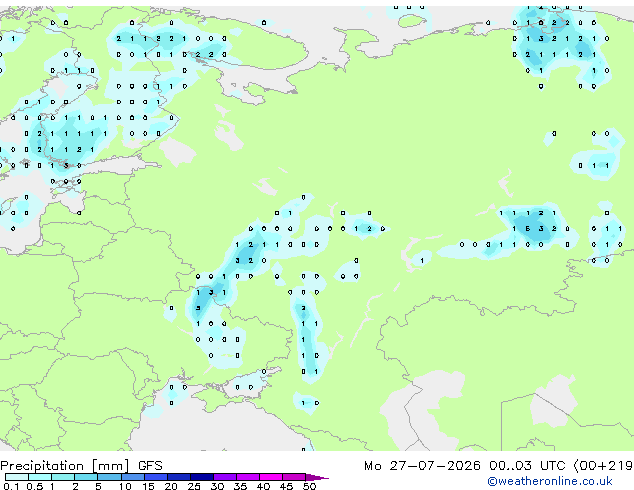Click the 'Precipitation' title word
Screen dimensions: 634x490
pyautogui.click(x=42, y=466)
